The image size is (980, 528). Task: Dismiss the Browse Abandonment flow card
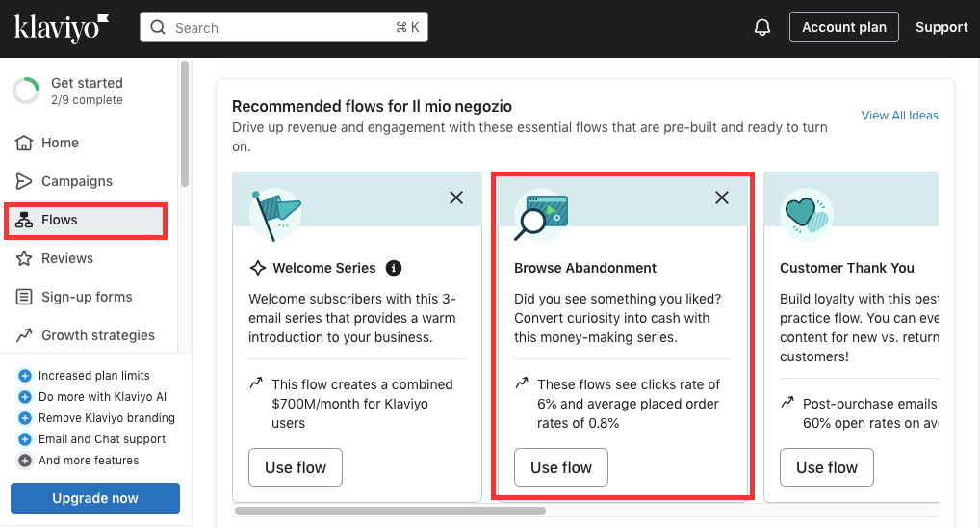[722, 198]
